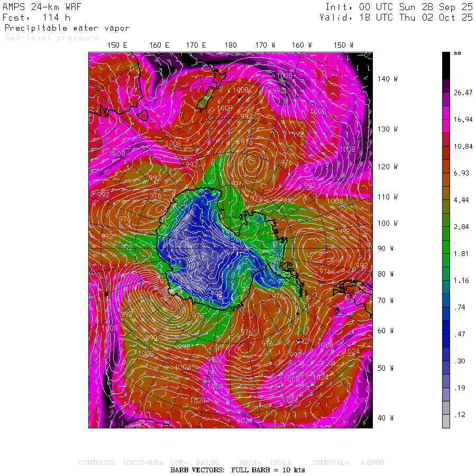Click the "120 W" label beside the map
476x476 pixels.
(388, 167)
